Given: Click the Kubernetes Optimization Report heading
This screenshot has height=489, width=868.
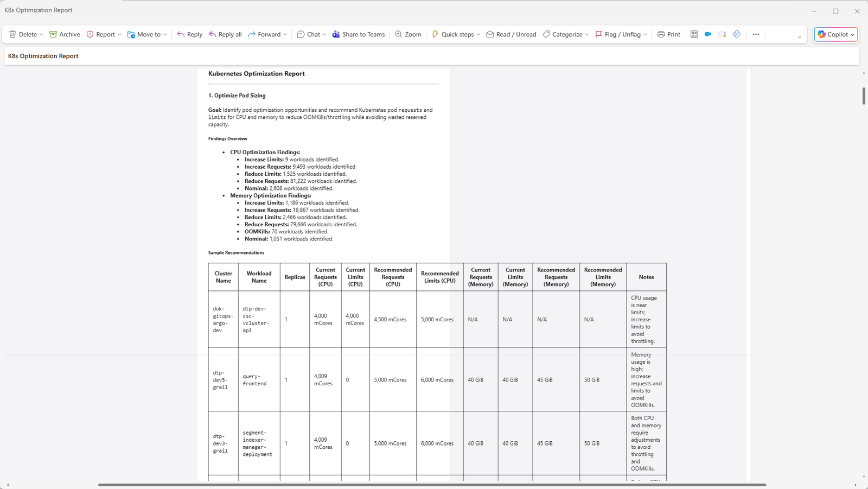Looking at the screenshot, I should tap(257, 74).
